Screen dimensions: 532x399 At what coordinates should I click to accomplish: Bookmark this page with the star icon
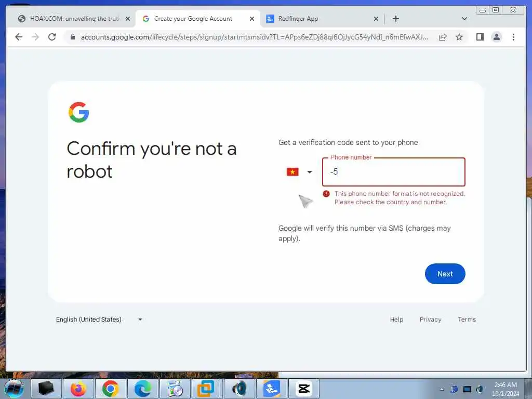tap(459, 37)
